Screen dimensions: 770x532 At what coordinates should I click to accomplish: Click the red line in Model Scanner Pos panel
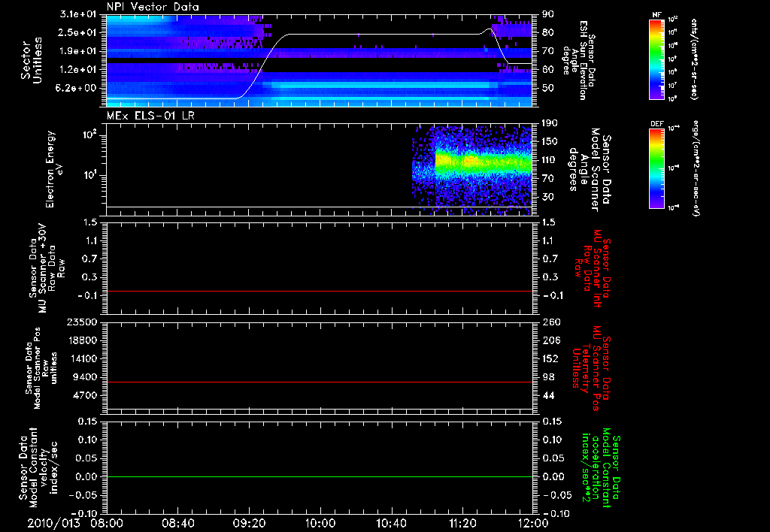click(x=320, y=382)
